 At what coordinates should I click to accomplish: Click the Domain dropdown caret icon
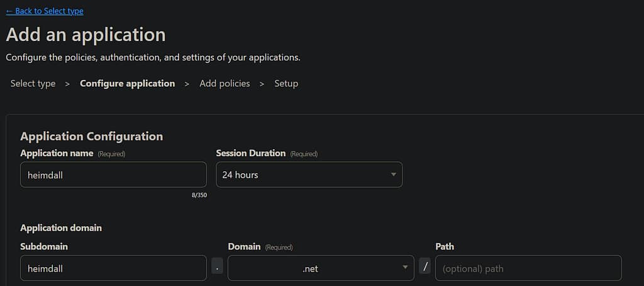coord(405,268)
